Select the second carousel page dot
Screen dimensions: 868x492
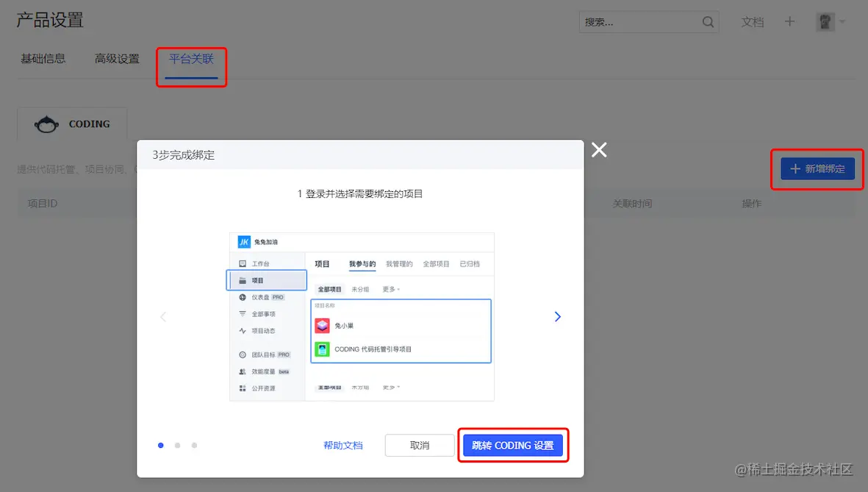[x=177, y=445]
